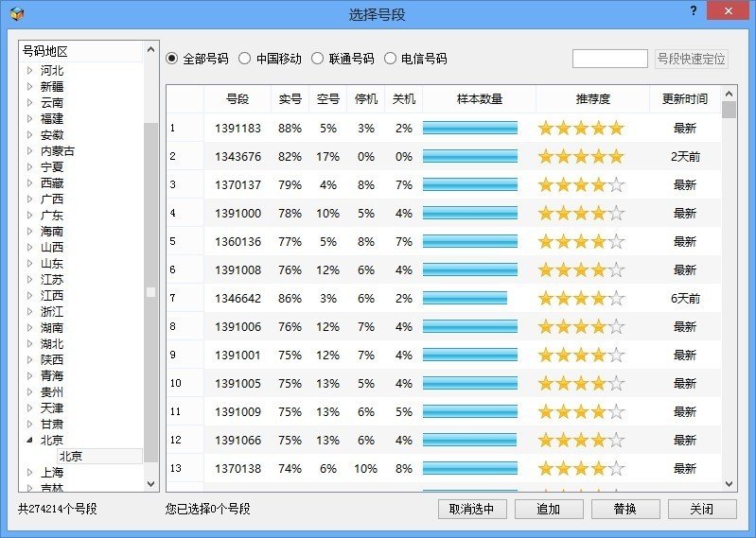
Task: Select the 联通号码 radio button
Action: (317, 59)
